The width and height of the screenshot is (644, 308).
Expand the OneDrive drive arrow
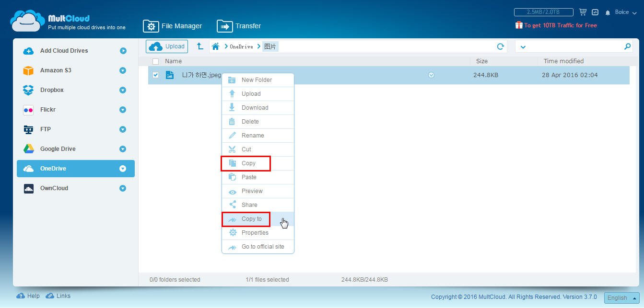coord(123,169)
